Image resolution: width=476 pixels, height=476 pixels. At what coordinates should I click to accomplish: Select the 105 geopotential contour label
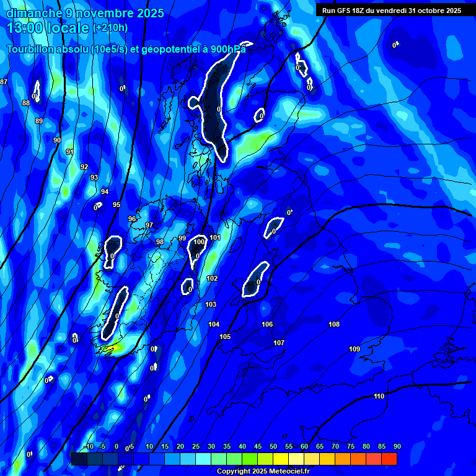pos(225,337)
